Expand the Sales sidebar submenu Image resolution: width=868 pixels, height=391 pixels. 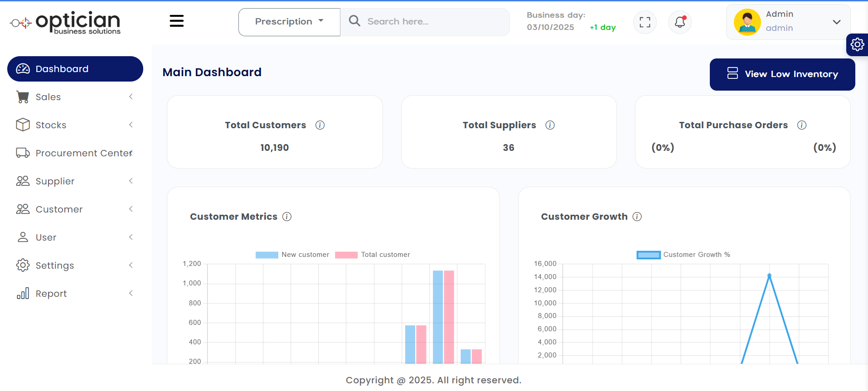click(x=75, y=97)
